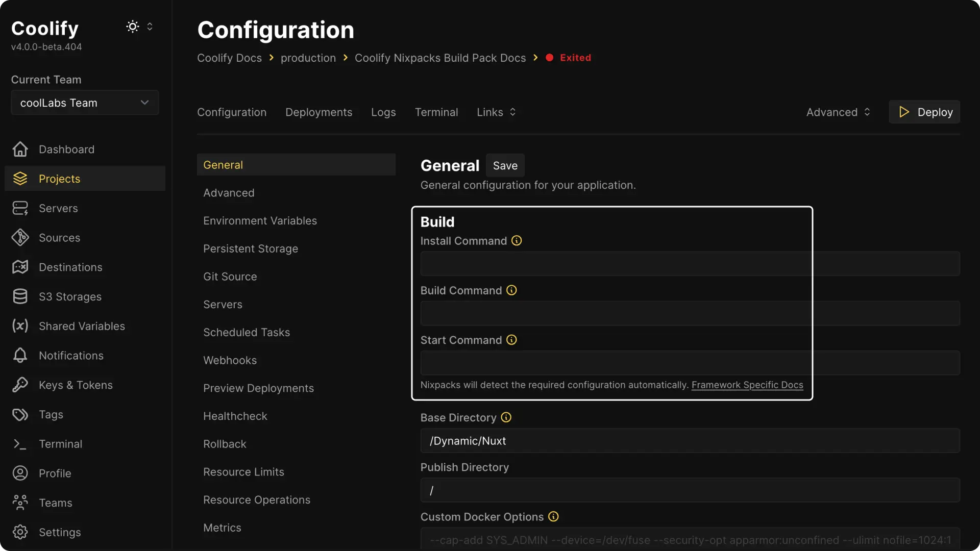This screenshot has width=980, height=551.
Task: Click the Build Command info icon
Action: pyautogui.click(x=511, y=290)
